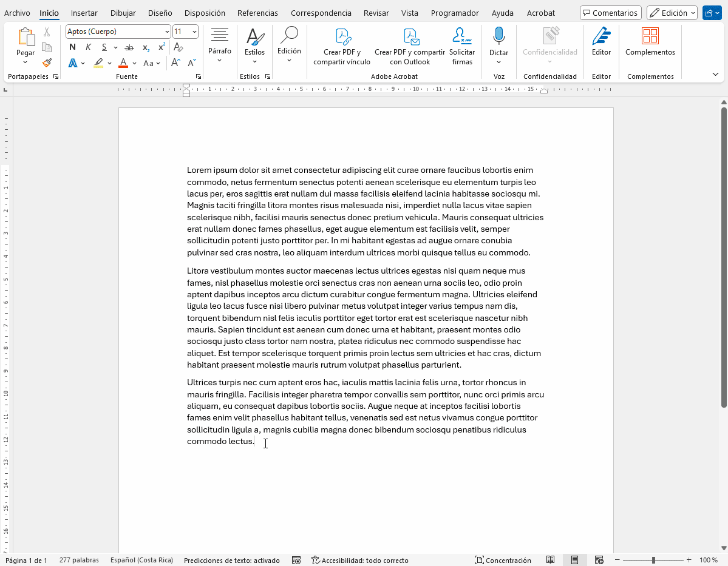Click the Concentración focus mode button
728x566 pixels.
[503, 560]
